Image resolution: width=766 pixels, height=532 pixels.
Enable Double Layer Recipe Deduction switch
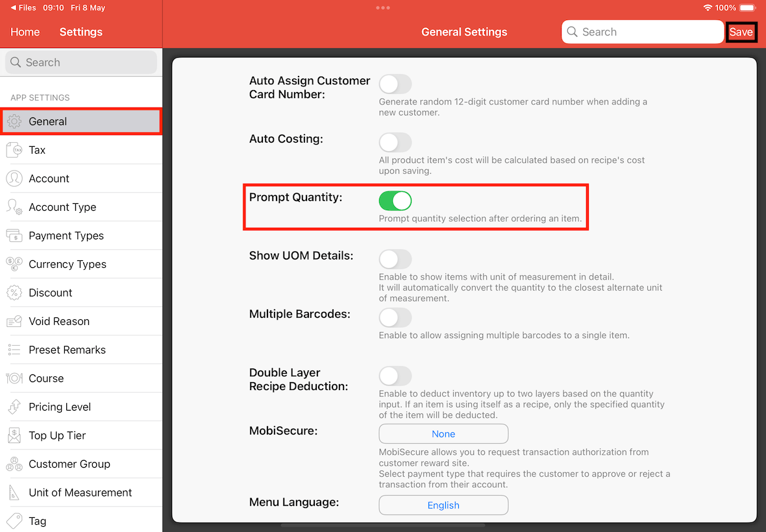click(x=395, y=376)
